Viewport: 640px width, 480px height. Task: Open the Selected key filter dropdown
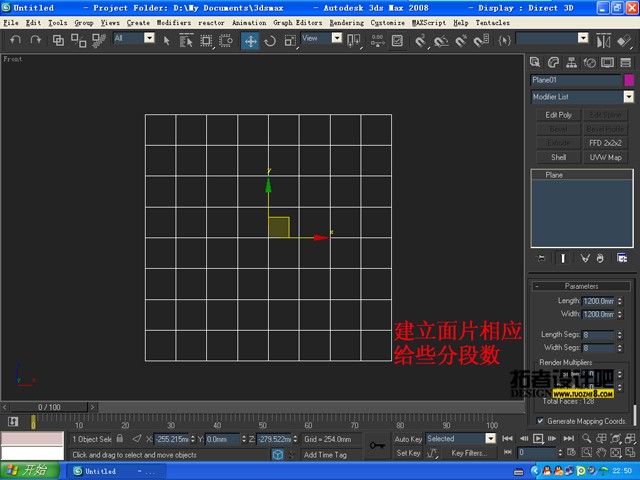490,439
